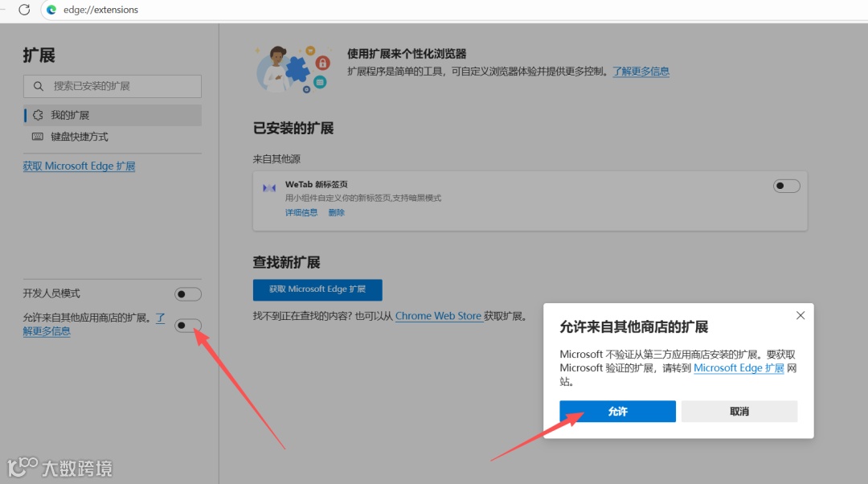Toggle 开发人员模式 switch
868x484 pixels.
[x=187, y=294]
